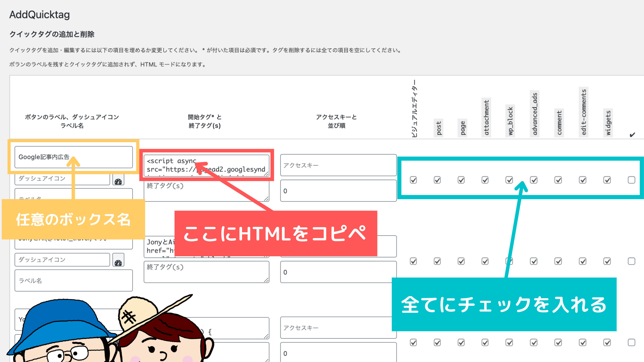Click the ビジュアルエディター column header
644x362 pixels.
click(414, 109)
